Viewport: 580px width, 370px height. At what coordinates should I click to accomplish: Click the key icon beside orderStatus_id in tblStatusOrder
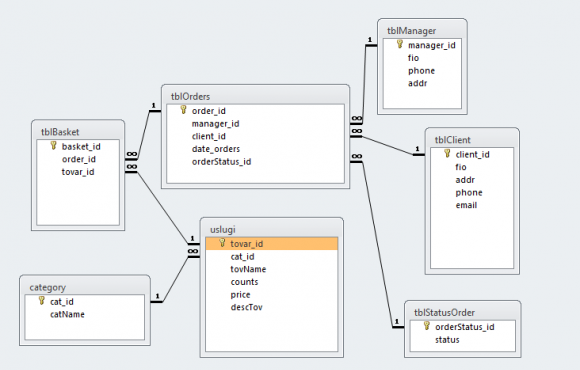[x=427, y=326]
